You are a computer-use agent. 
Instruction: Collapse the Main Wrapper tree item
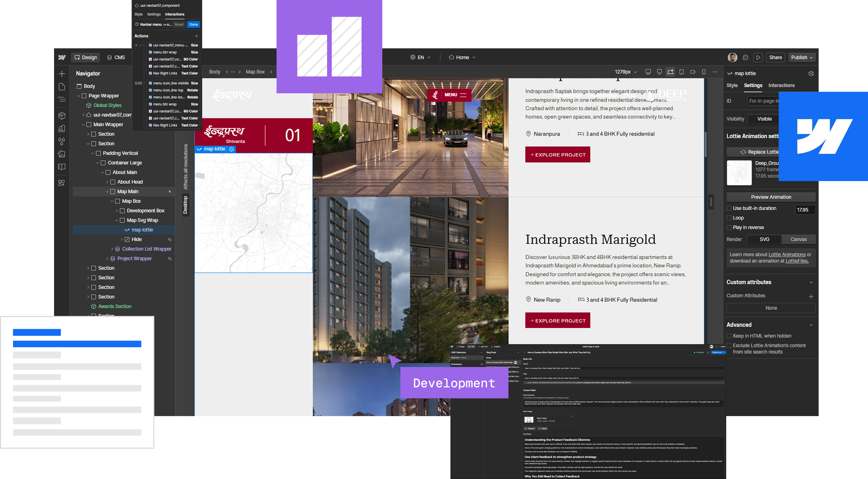83,125
